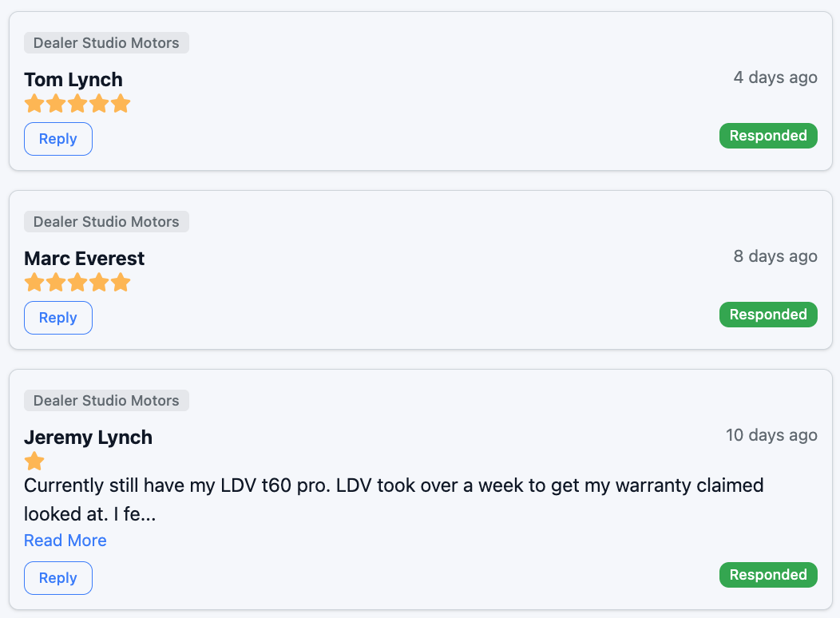Screen dimensions: 840x618
Task: Click the "10 days ago" timestamp
Action: pyautogui.click(x=771, y=435)
